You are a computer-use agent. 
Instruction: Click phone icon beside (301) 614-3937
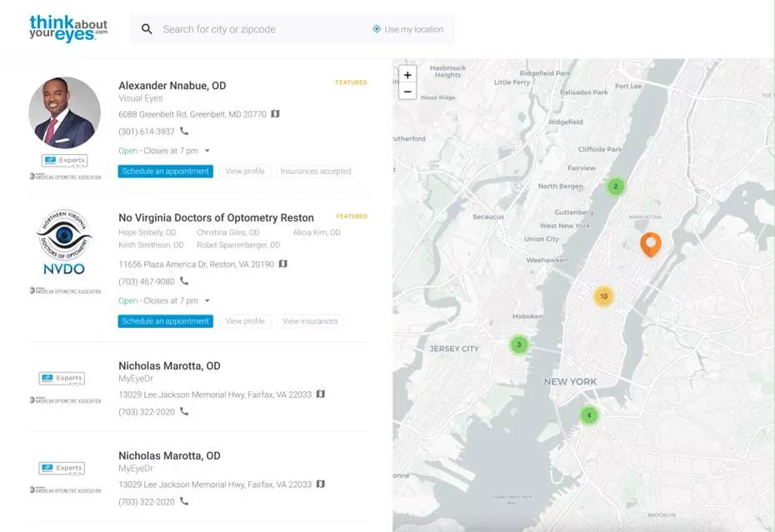184,132
